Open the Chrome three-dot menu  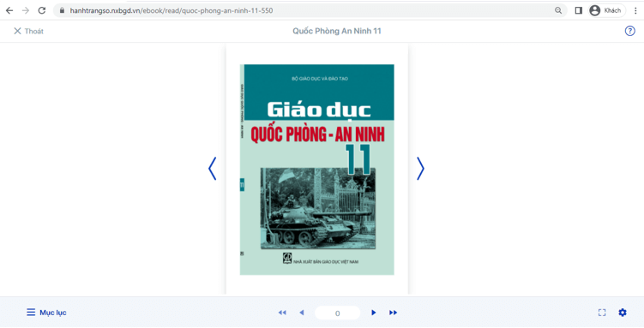(x=635, y=10)
